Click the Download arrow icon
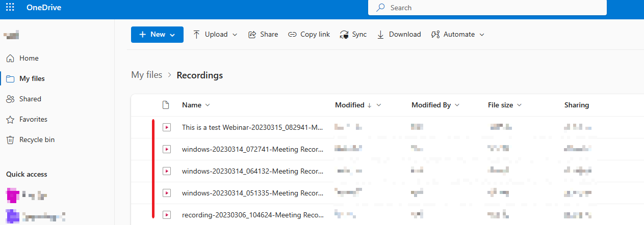The width and height of the screenshot is (644, 225). tap(380, 35)
